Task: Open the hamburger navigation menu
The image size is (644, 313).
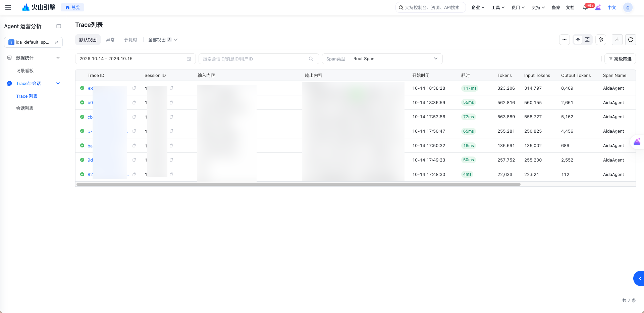Action: tap(8, 7)
